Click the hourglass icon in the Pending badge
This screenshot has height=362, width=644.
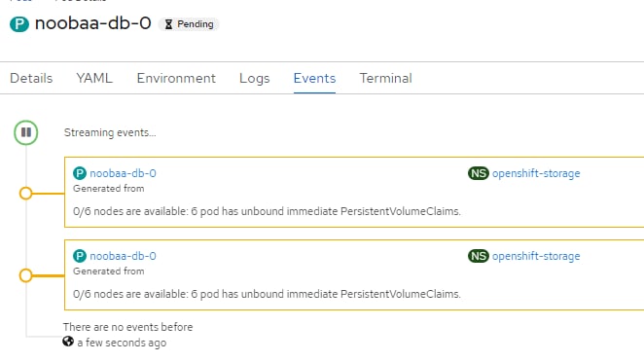point(168,24)
